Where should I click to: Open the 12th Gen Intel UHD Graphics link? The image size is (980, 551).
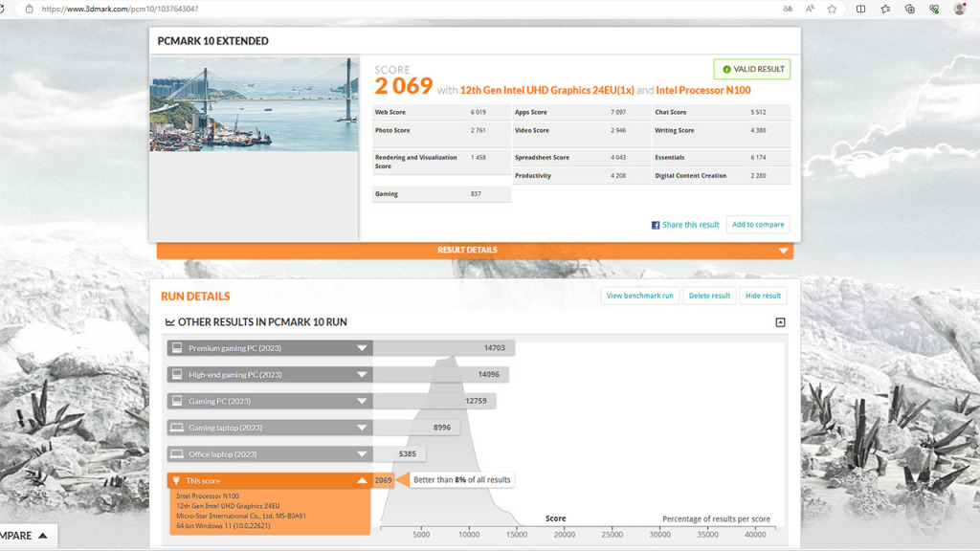tap(546, 90)
